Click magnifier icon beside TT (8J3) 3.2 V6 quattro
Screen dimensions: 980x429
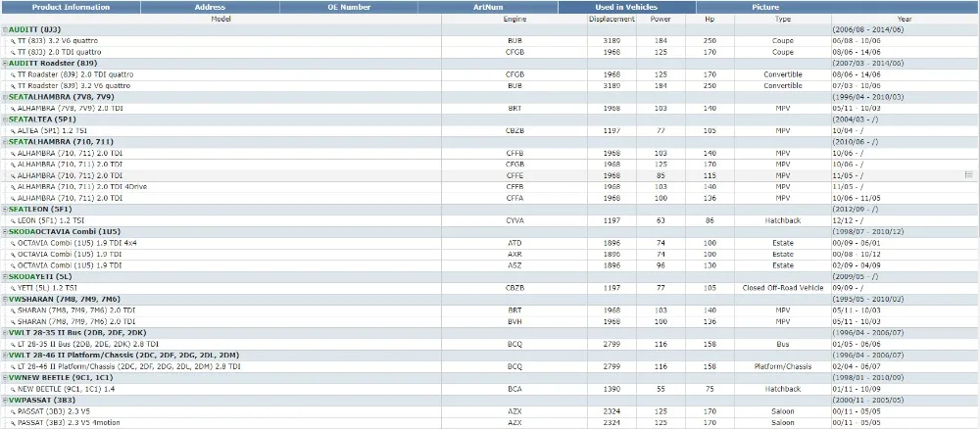coord(13,41)
